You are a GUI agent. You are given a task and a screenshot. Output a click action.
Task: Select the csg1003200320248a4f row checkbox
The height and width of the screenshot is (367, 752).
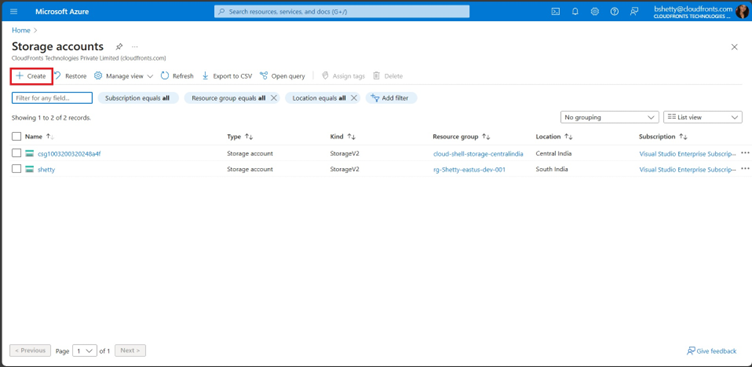(x=17, y=154)
